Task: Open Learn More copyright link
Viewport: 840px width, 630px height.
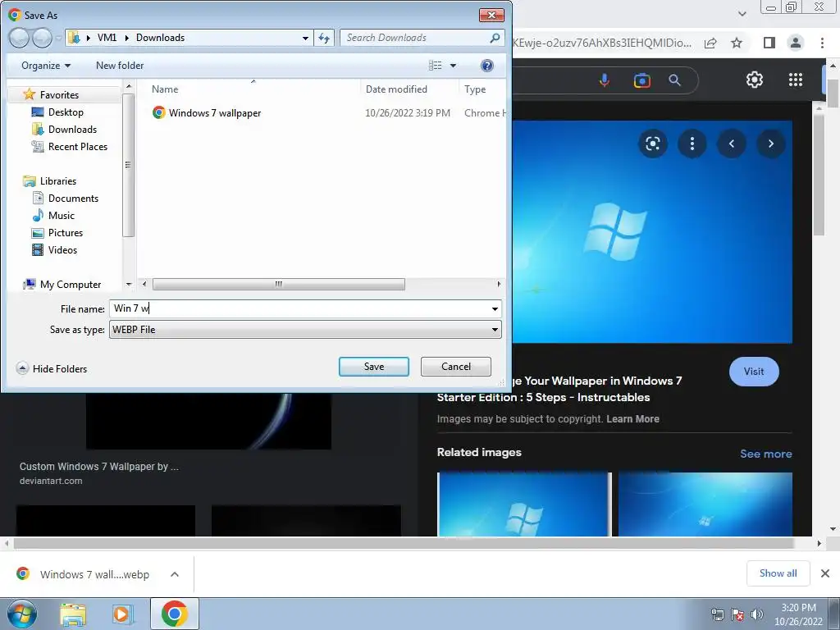Action: click(632, 419)
